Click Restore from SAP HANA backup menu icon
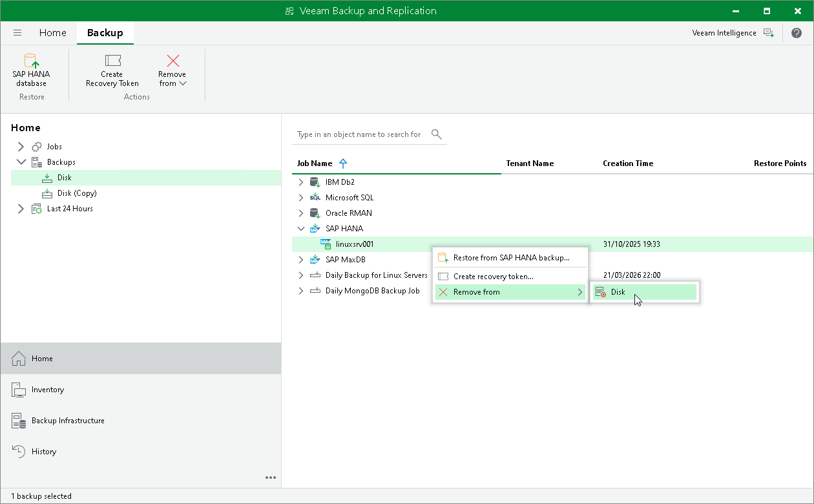Viewport: 814px width, 504px height. coord(443,258)
